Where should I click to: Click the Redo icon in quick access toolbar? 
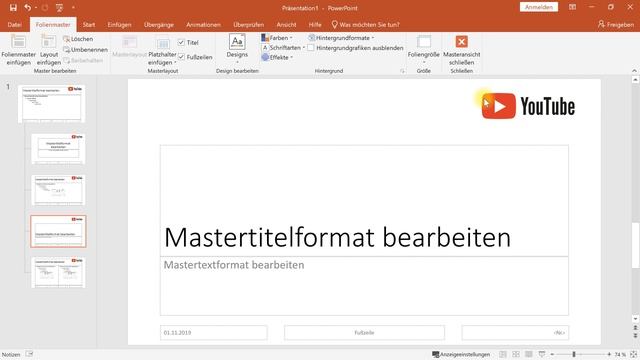pyautogui.click(x=44, y=8)
